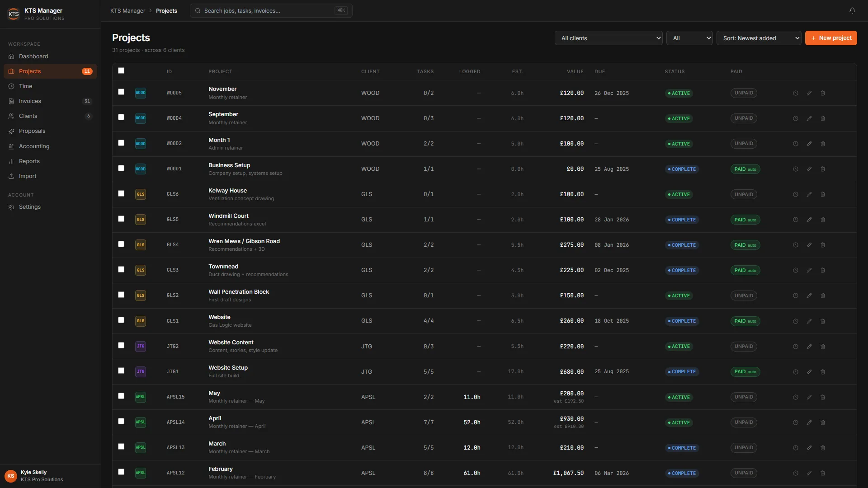
Task: Click the VALUE column header
Action: point(575,71)
